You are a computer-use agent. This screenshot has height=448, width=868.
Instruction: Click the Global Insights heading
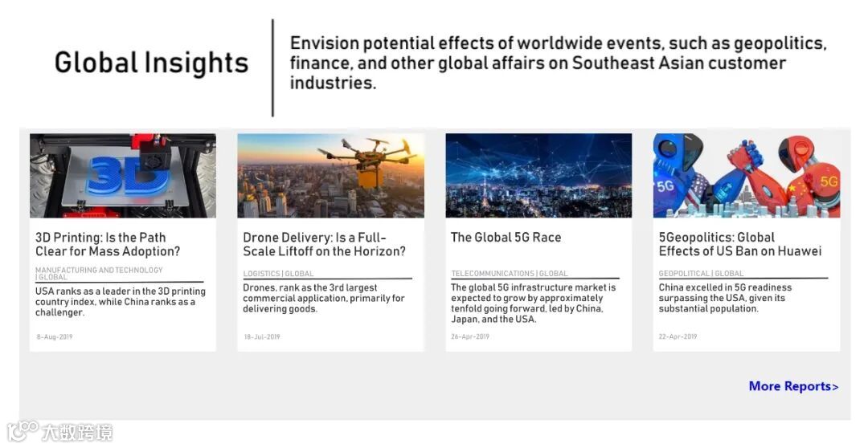[152, 63]
